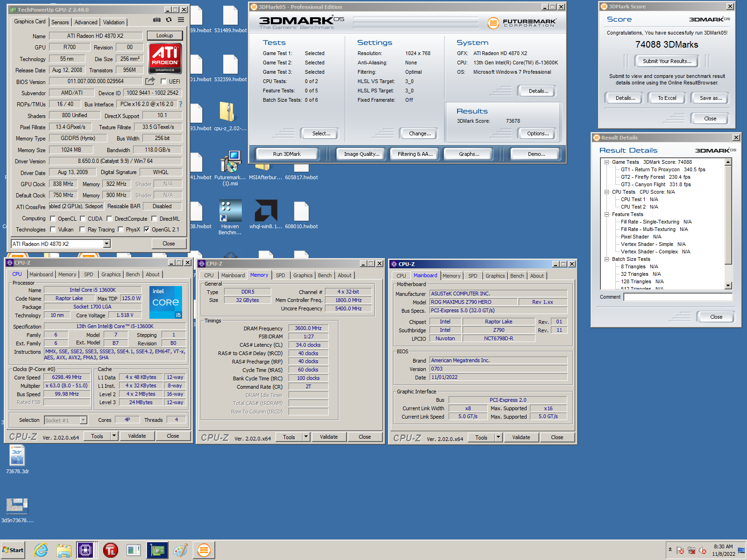This screenshot has width=747, height=560.
Task: Click Result Details scrollbar down arrow
Action: pos(728,286)
